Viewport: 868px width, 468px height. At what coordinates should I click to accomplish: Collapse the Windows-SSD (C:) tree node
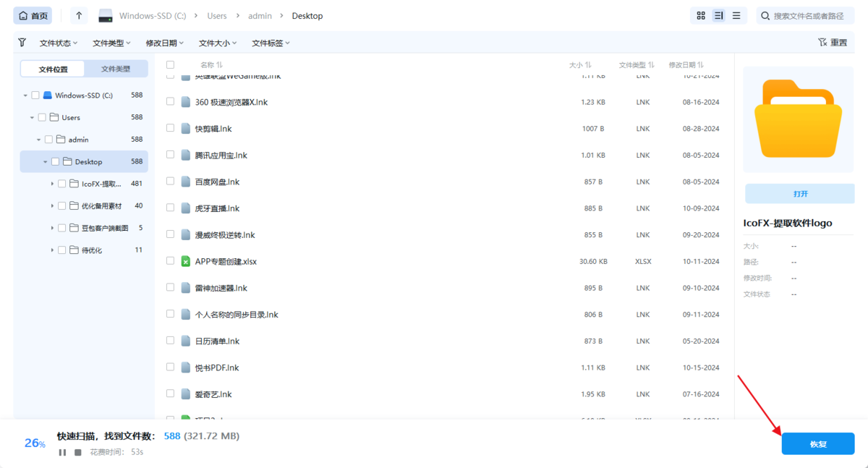click(x=25, y=95)
